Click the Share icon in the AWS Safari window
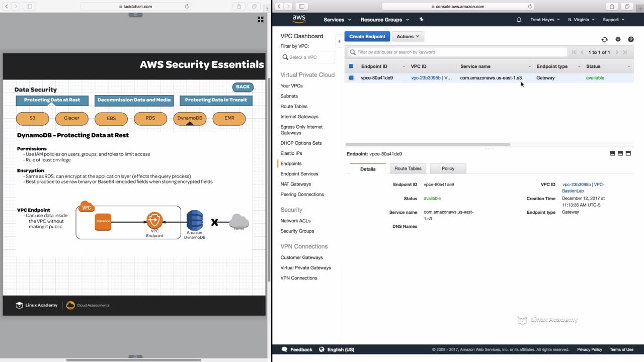644x362 pixels. click(612, 7)
